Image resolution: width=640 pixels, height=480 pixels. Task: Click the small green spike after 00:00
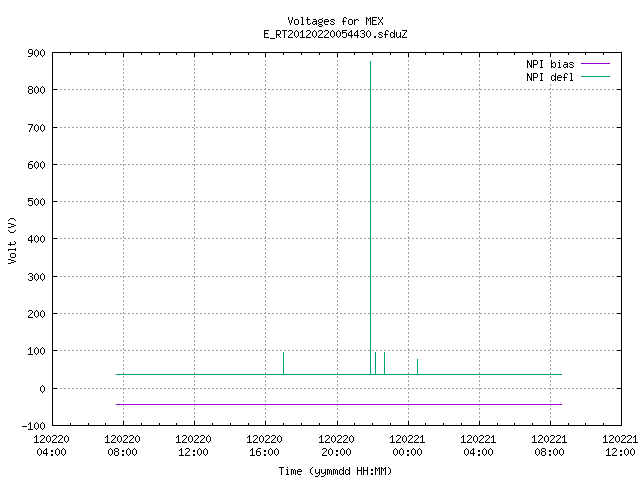click(417, 367)
